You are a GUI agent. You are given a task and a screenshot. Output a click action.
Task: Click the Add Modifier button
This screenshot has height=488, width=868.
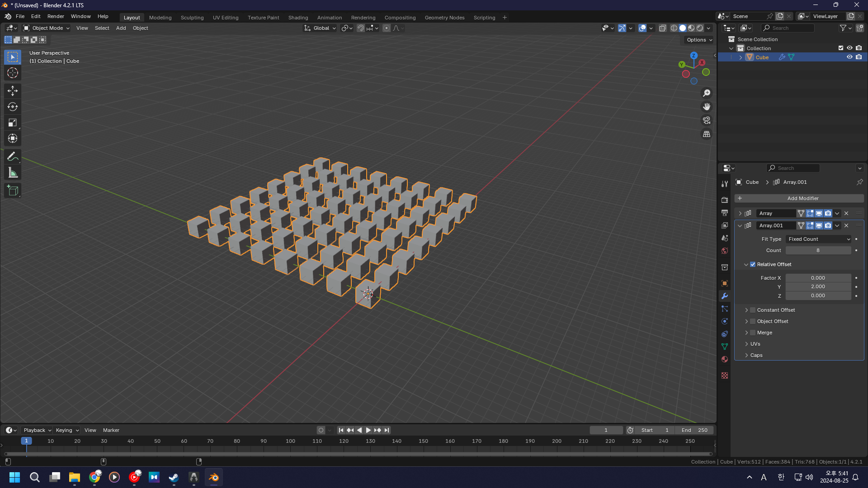[799, 198]
